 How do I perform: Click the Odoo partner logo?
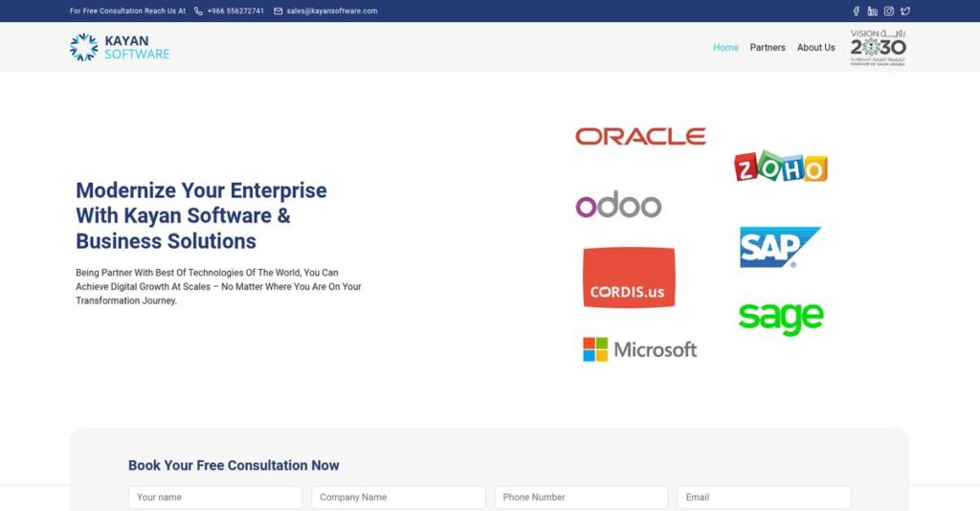click(618, 204)
